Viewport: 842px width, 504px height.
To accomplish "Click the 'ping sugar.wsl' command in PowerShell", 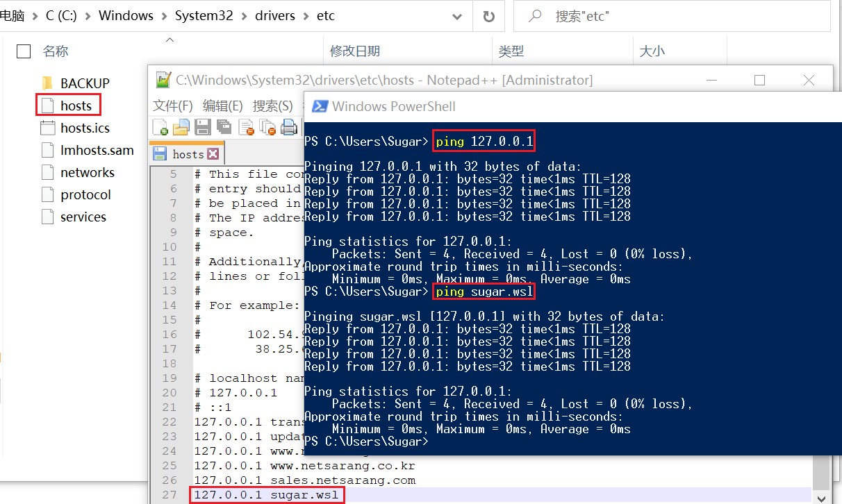I will [484, 292].
